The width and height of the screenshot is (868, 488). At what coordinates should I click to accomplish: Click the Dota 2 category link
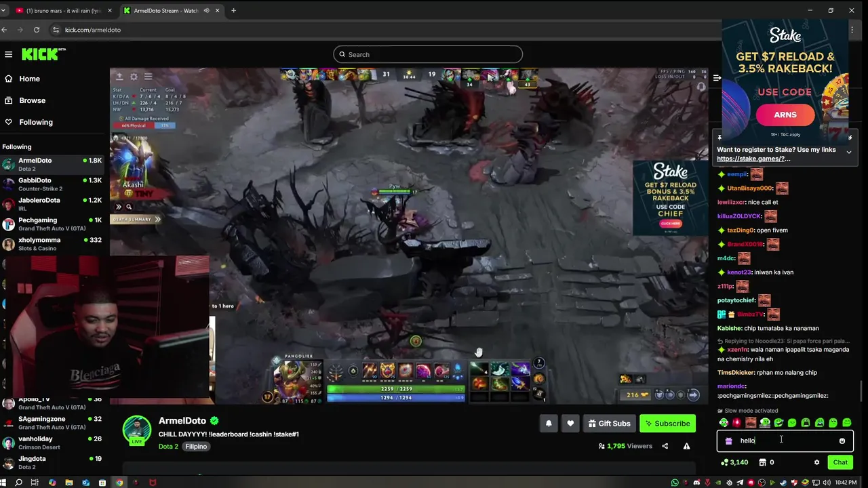(x=168, y=447)
